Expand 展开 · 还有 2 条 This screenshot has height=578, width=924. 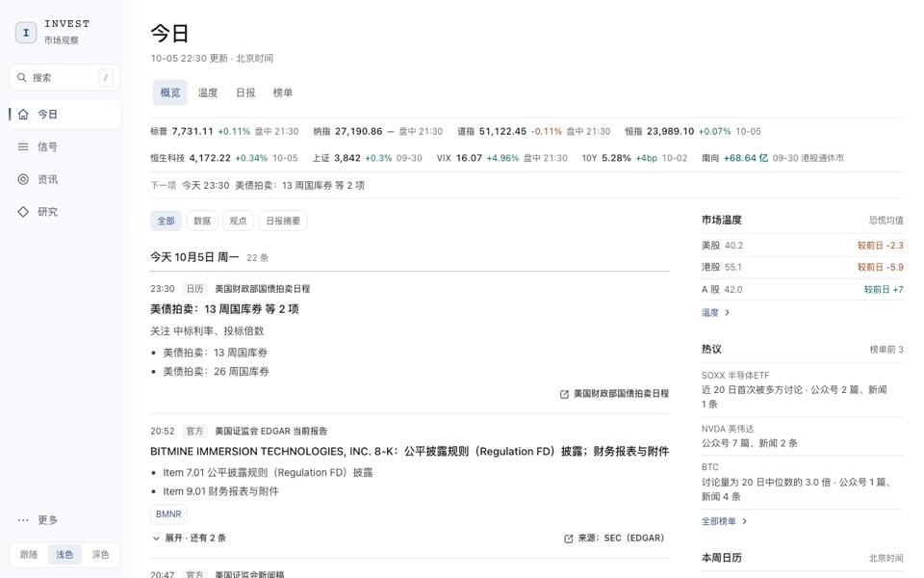point(189,538)
